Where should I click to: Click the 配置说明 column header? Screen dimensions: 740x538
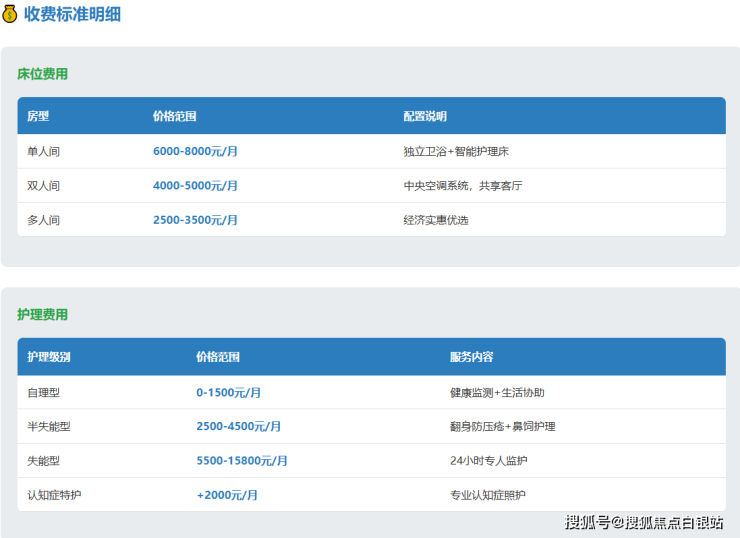[x=425, y=116]
